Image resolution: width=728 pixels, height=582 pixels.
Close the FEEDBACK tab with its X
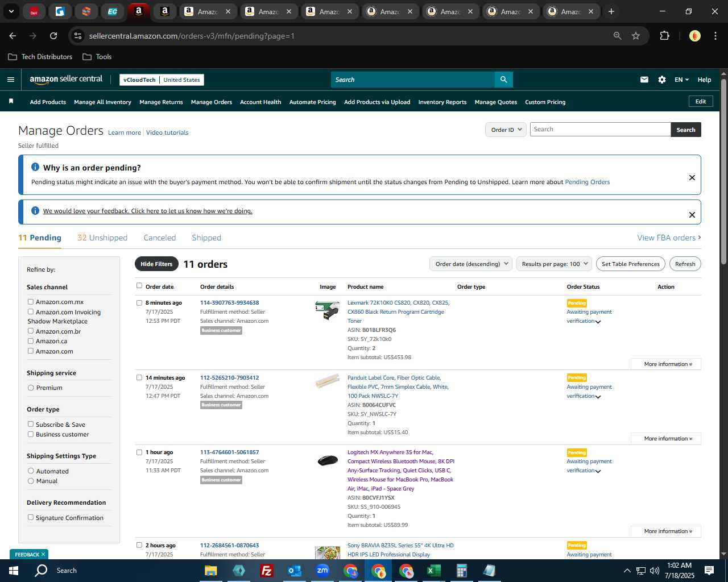click(x=43, y=554)
